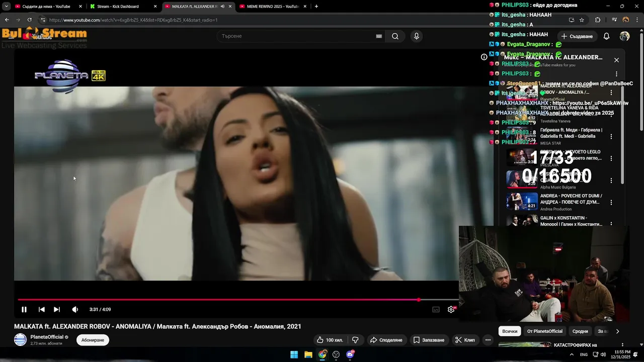This screenshot has width=644, height=362.
Task: Click the YouTube search magnifier button
Action: (x=395, y=36)
